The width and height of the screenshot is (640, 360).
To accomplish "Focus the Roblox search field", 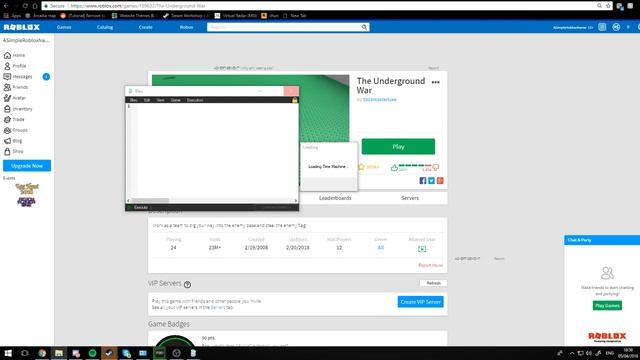I will (x=284, y=27).
